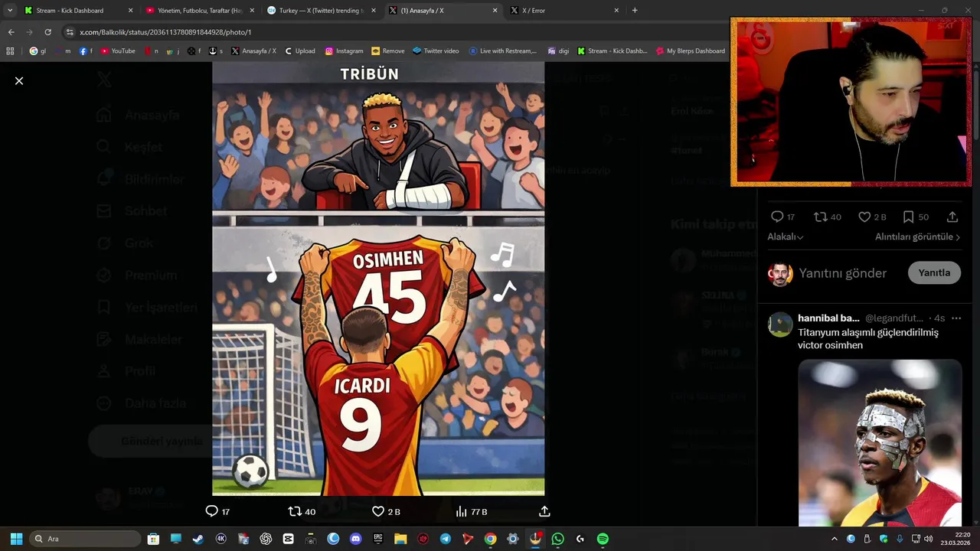This screenshot has height=551, width=980.
Task: Open the Instagram bookmark
Action: 344,51
